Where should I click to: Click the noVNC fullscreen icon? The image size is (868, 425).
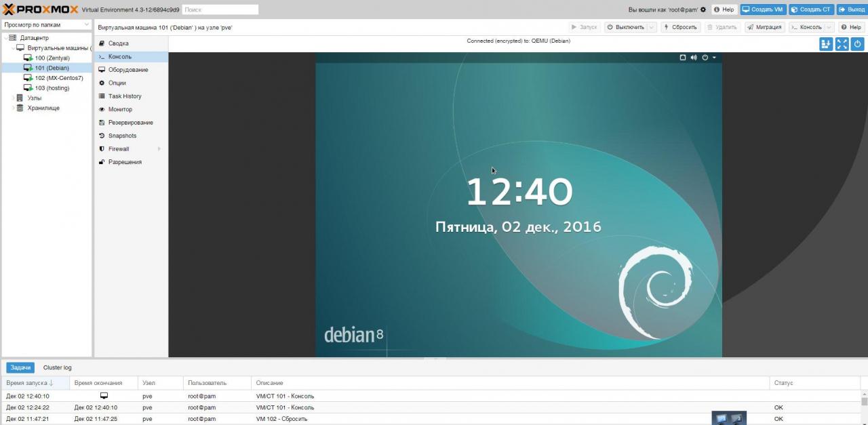(x=842, y=44)
